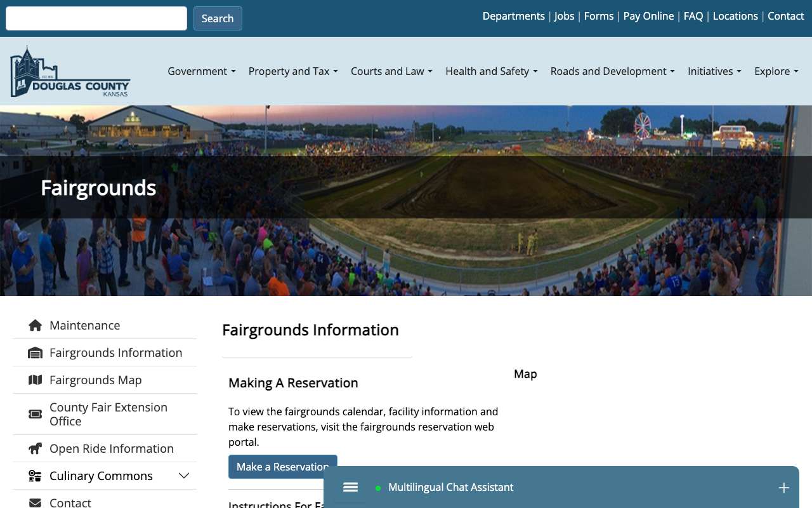
Task: Click the Douglas County Kansas logo
Action: coord(70,72)
